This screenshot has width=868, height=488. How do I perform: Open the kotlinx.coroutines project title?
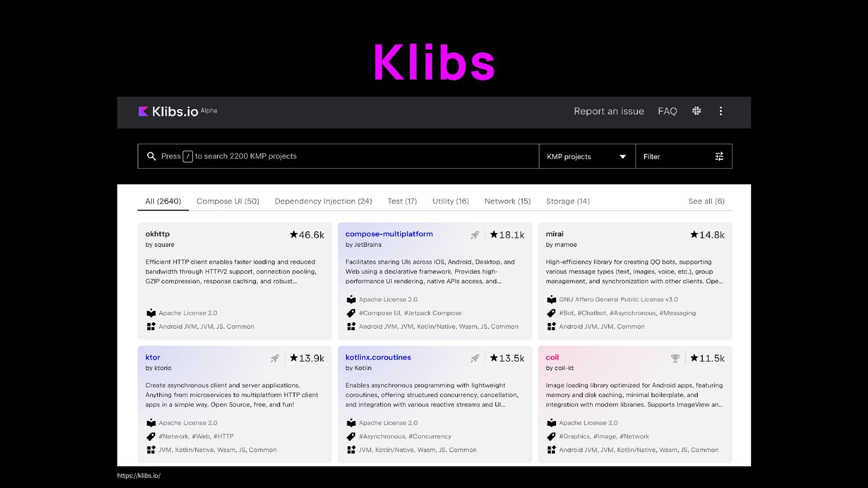tap(378, 357)
